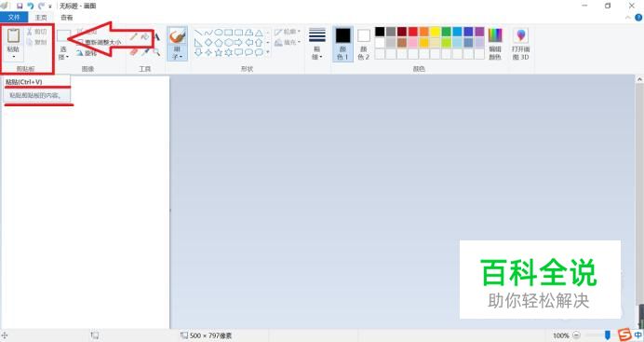Pick the Triangle shape

coord(259,33)
